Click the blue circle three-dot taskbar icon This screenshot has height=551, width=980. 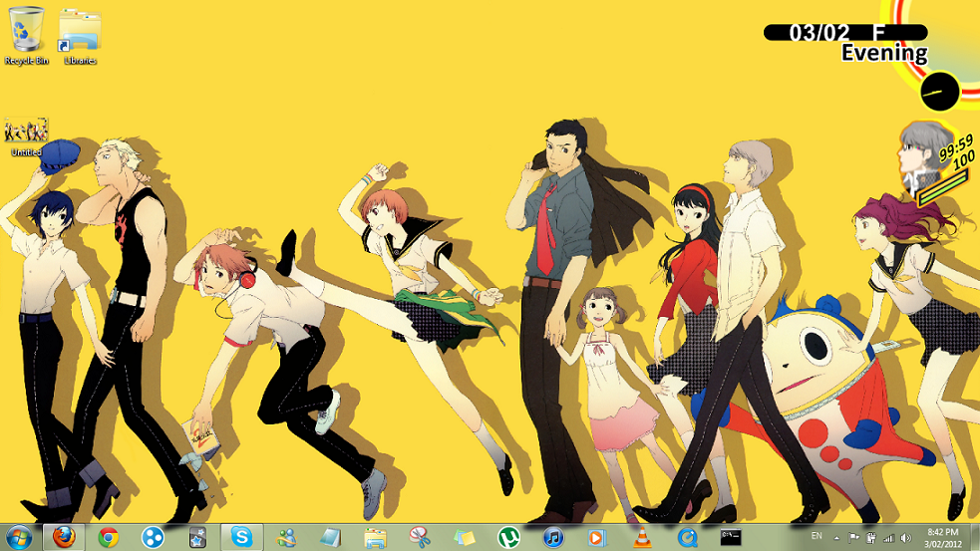tap(153, 537)
